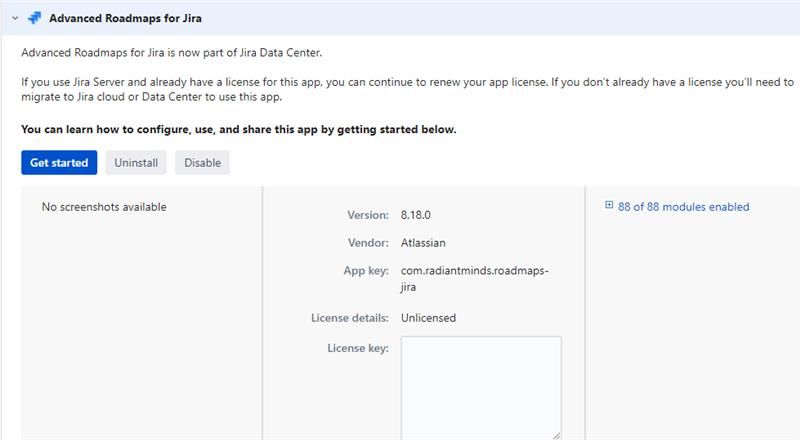Select the app key com.radiantminds.roadmaps-jira
This screenshot has width=800, height=440.
coord(474,279)
